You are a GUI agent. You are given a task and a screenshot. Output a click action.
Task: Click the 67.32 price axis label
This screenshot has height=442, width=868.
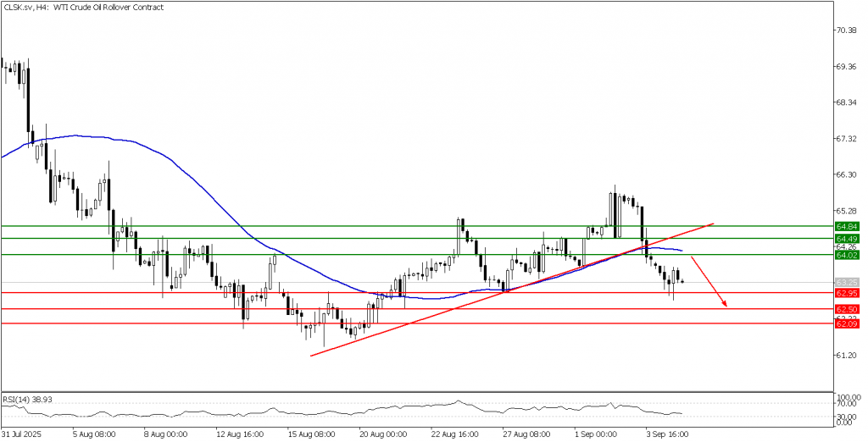click(x=847, y=139)
